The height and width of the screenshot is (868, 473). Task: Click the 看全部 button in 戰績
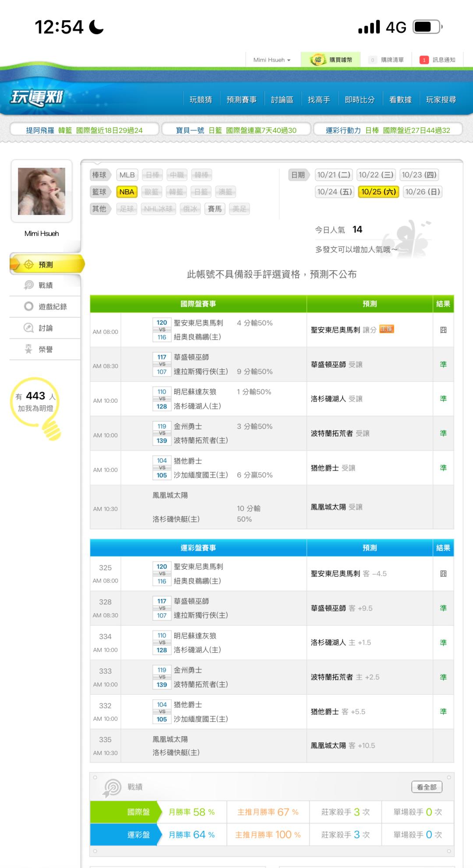pyautogui.click(x=427, y=787)
